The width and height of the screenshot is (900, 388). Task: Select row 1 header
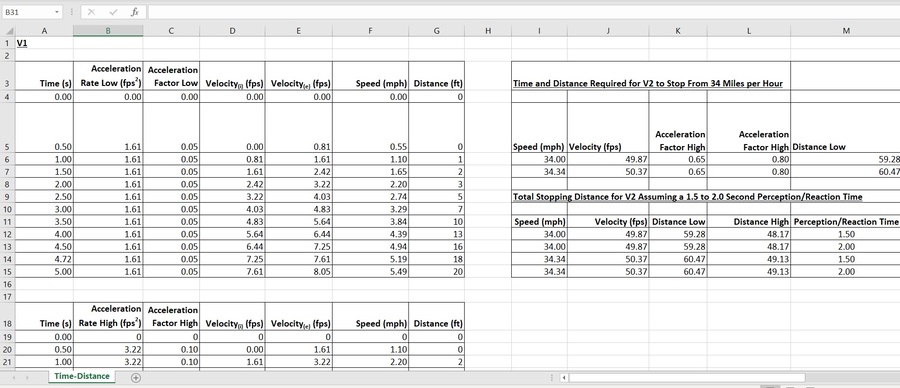(7, 43)
